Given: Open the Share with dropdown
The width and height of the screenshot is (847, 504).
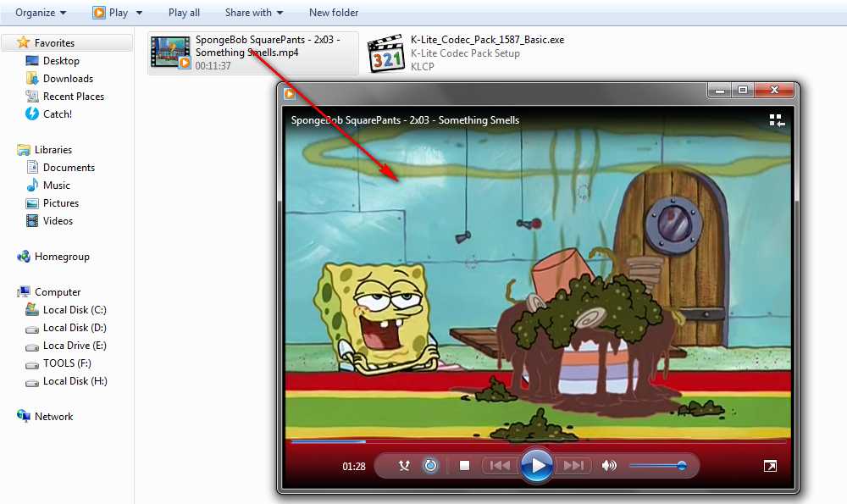Looking at the screenshot, I should [x=253, y=13].
